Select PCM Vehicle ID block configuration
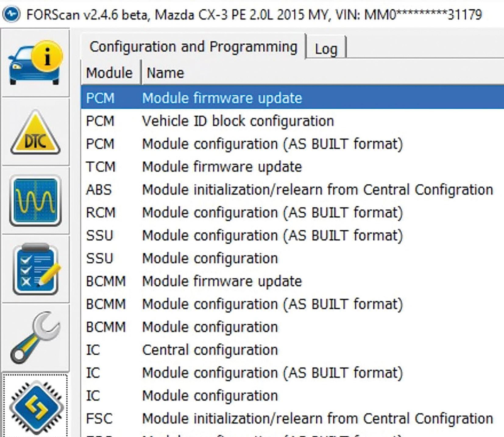This screenshot has height=437, width=504. (238, 121)
